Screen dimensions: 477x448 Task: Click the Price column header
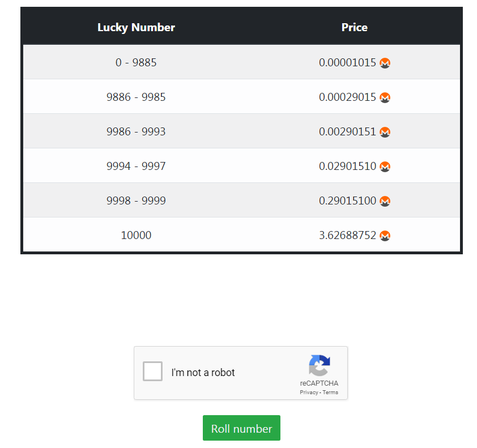tap(355, 27)
